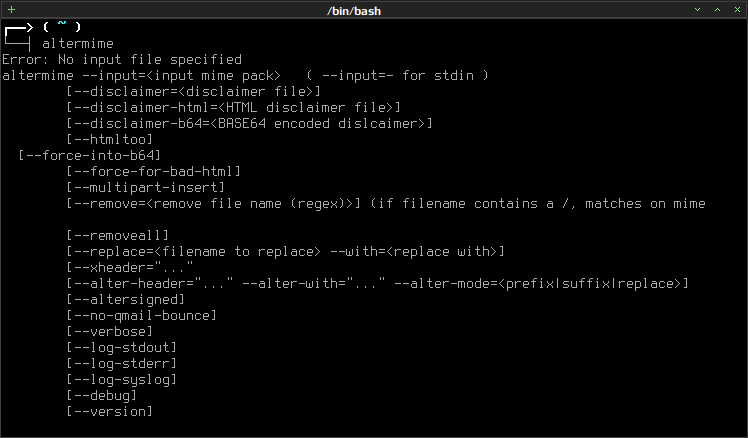Image resolution: width=748 pixels, height=438 pixels.
Task: Close the terminal with the X icon
Action: [738, 10]
